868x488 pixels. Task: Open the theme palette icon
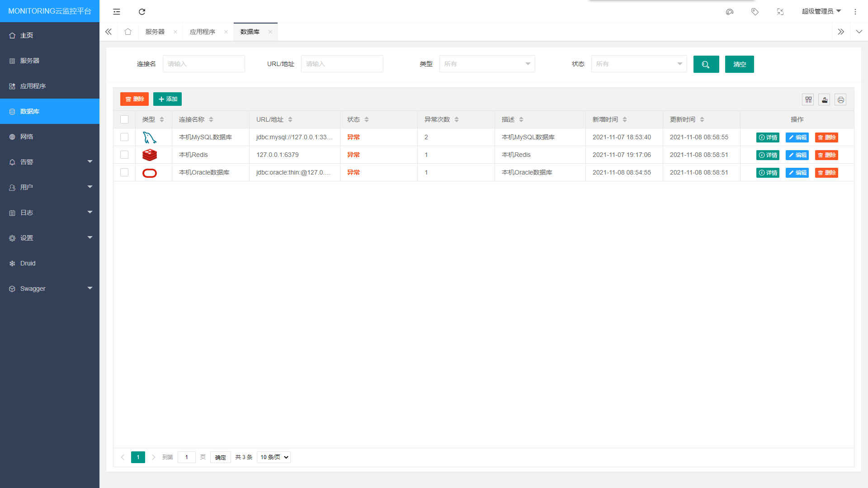(730, 12)
